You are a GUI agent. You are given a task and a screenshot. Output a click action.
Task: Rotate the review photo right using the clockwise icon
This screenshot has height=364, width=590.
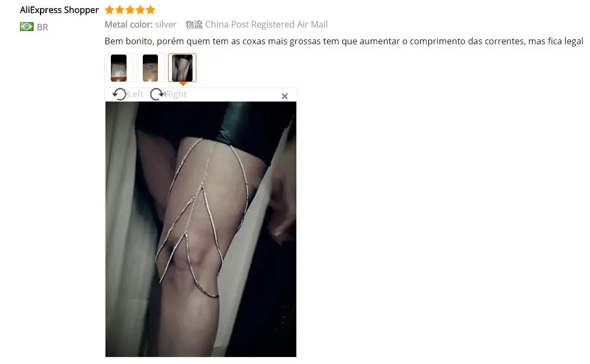pyautogui.click(x=157, y=94)
